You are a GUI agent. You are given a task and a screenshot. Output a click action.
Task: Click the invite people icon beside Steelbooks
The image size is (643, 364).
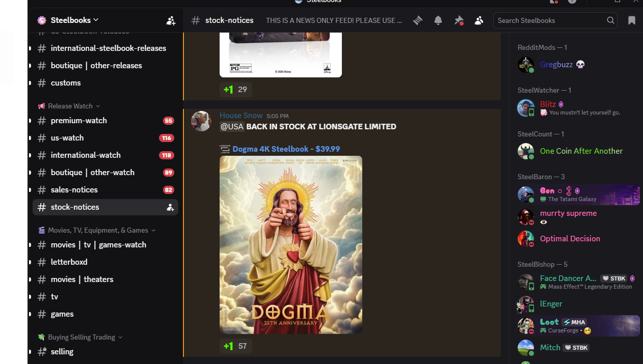pos(171,20)
